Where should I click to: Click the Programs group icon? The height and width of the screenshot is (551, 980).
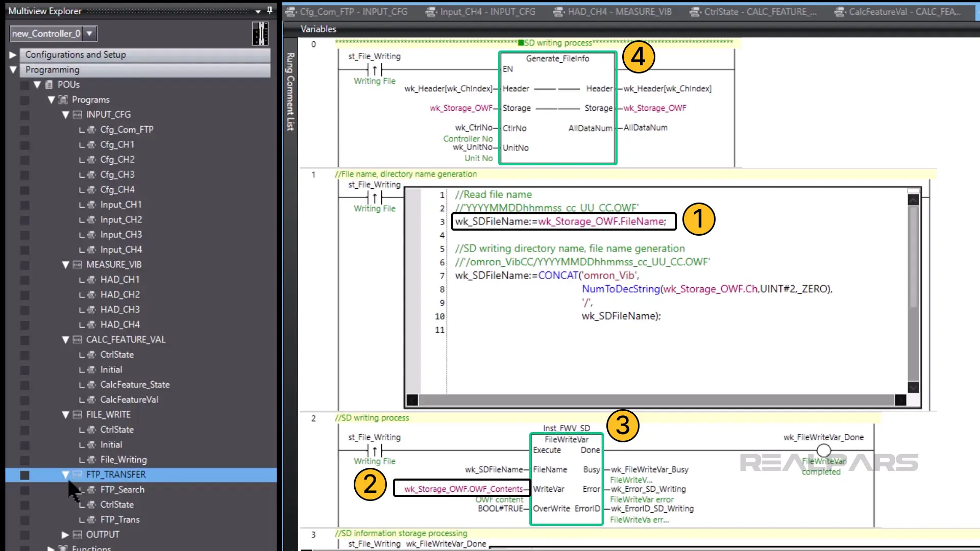click(x=63, y=99)
